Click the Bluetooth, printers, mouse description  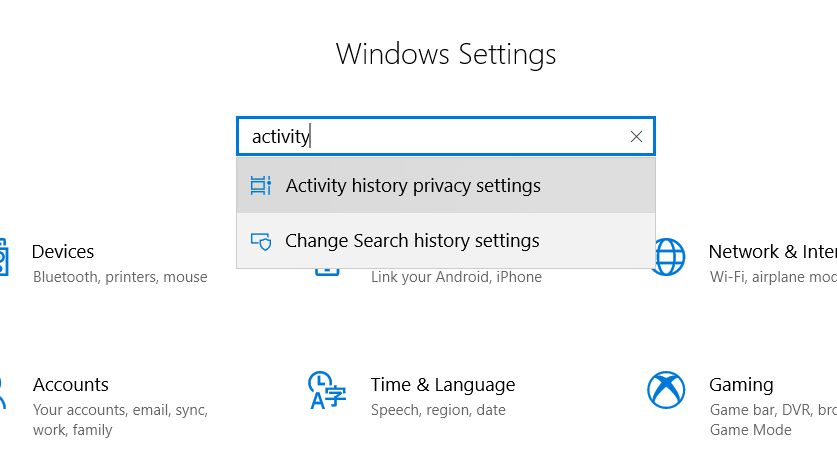(x=120, y=277)
